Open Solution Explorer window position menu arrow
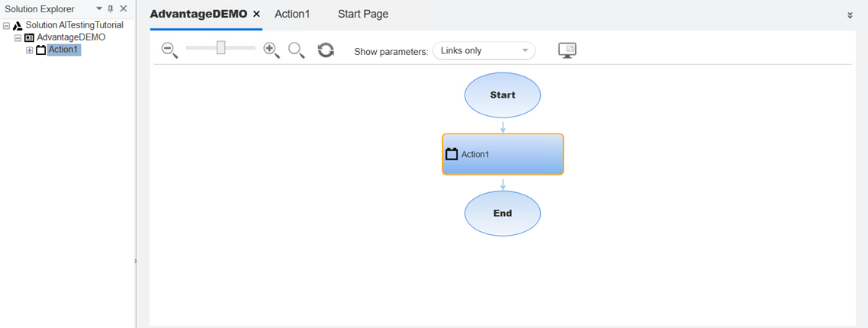Image resolution: width=868 pixels, height=328 pixels. click(98, 9)
